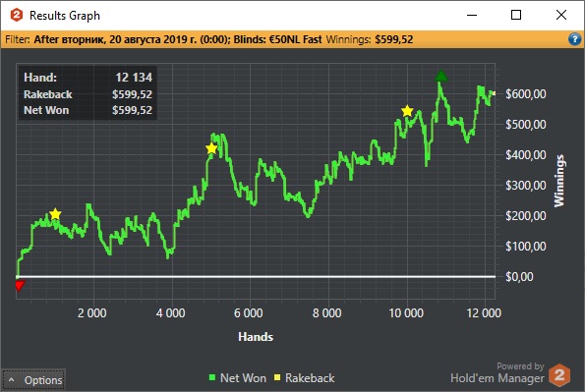Click the 6 000 hands axis label
The width and height of the screenshot is (585, 392).
click(x=249, y=313)
